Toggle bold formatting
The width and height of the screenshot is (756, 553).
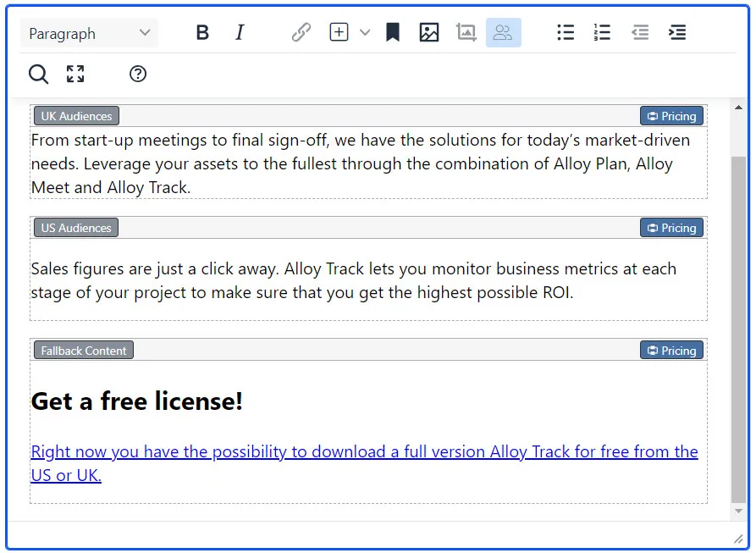pos(202,33)
